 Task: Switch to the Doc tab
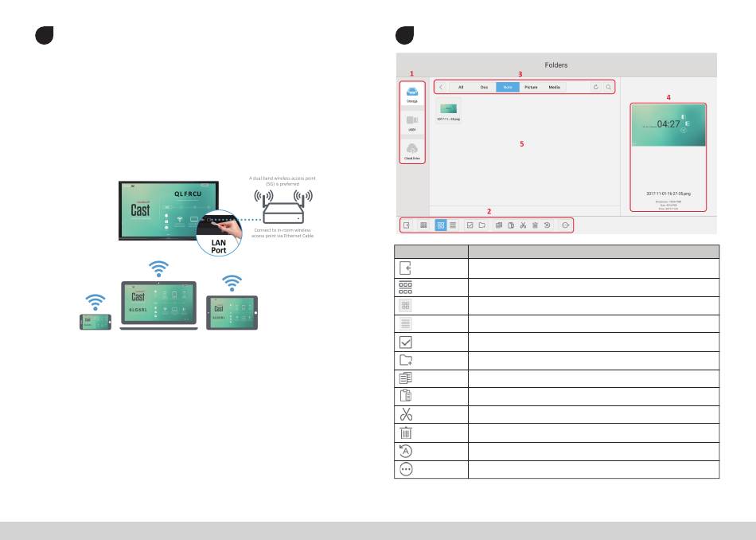tap(484, 88)
